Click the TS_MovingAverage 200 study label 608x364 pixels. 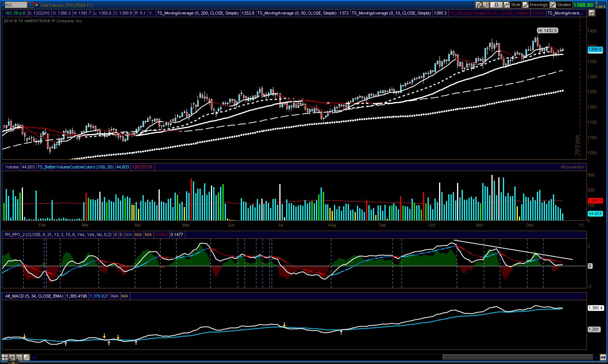(198, 13)
